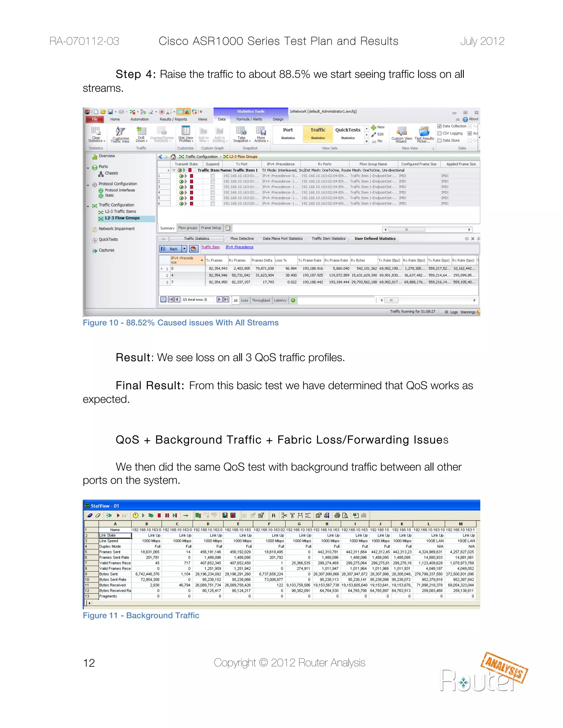The width and height of the screenshot is (563, 728).
Task: Open Stat View Profiles
Action: [x=186, y=134]
